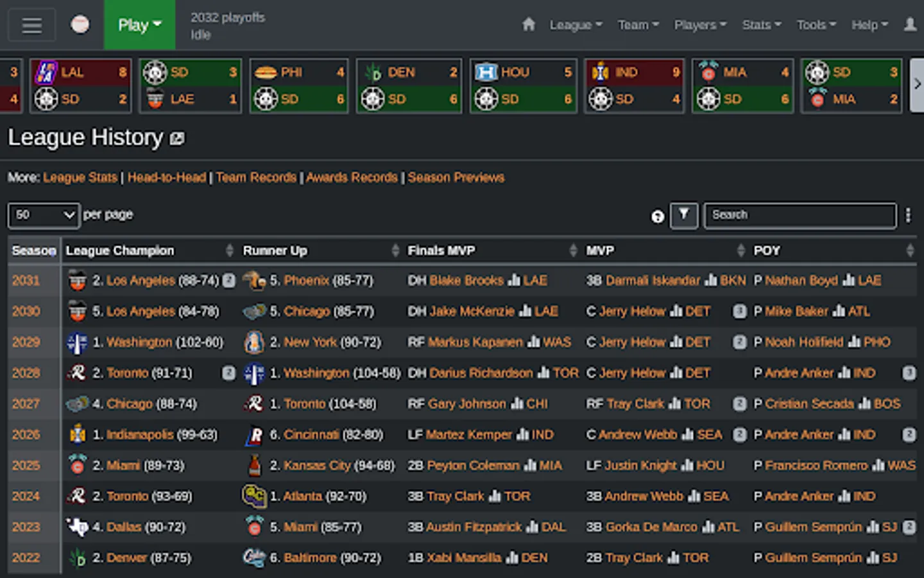Click the external link icon beside League History
The width and height of the screenshot is (924, 578).
[177, 138]
